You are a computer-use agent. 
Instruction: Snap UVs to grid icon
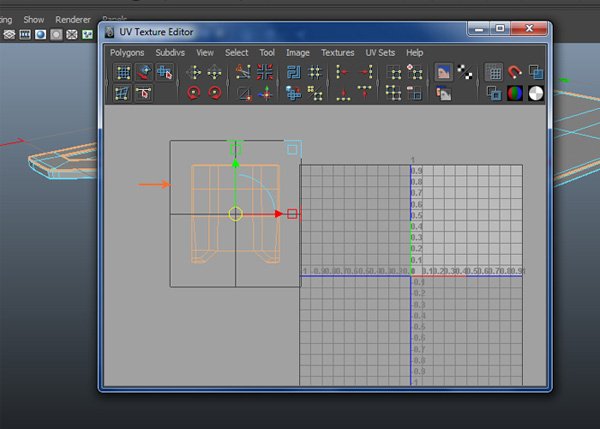click(x=315, y=72)
